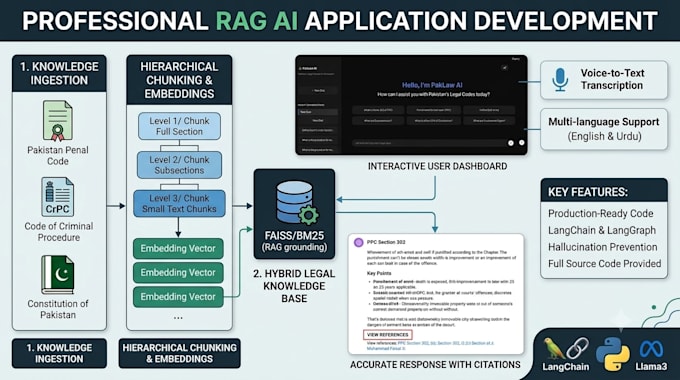Click the "Code of Criminal Procedure" label

59,232
